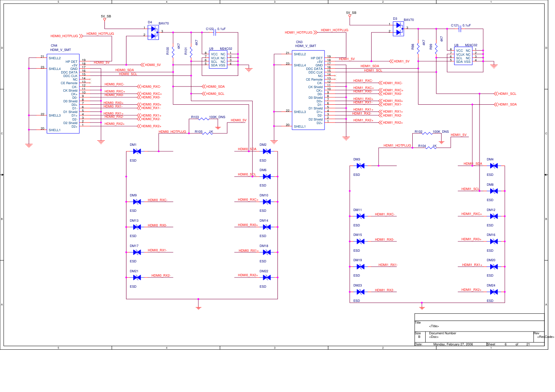
Task: Select the CN4 HDMI connector body
Action: pyautogui.click(x=63, y=94)
